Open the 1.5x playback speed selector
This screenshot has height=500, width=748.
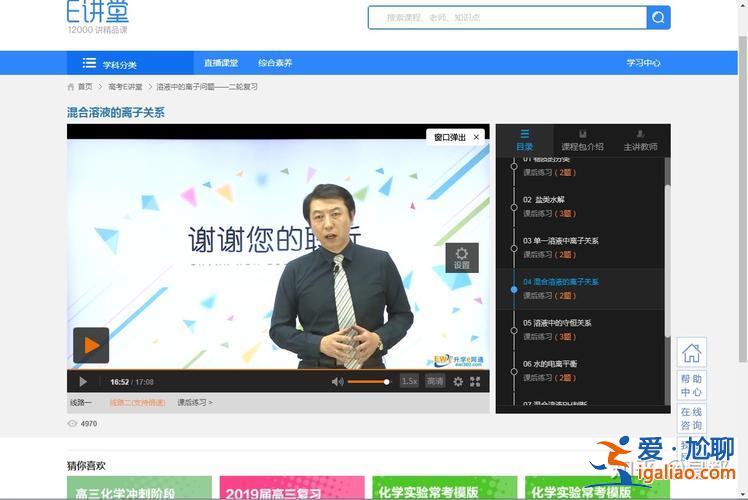click(409, 381)
